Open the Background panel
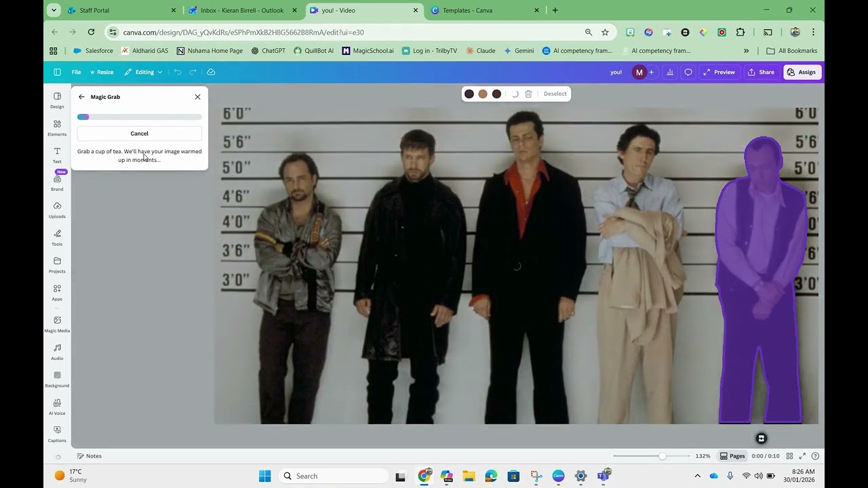868x488 pixels. point(57,379)
